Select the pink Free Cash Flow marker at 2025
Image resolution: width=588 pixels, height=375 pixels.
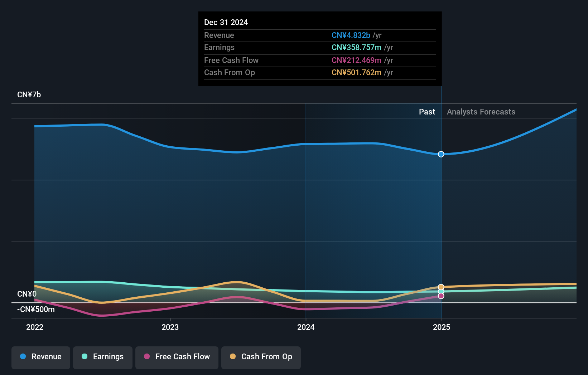(441, 296)
